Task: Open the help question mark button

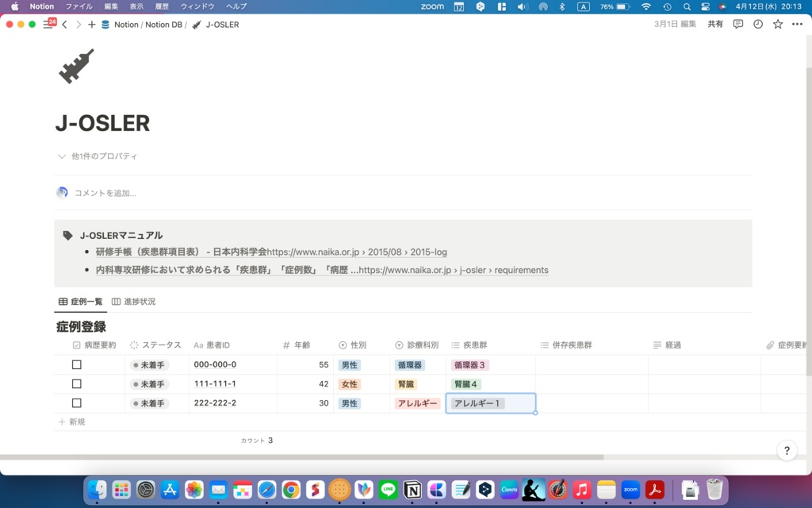Action: pyautogui.click(x=787, y=451)
